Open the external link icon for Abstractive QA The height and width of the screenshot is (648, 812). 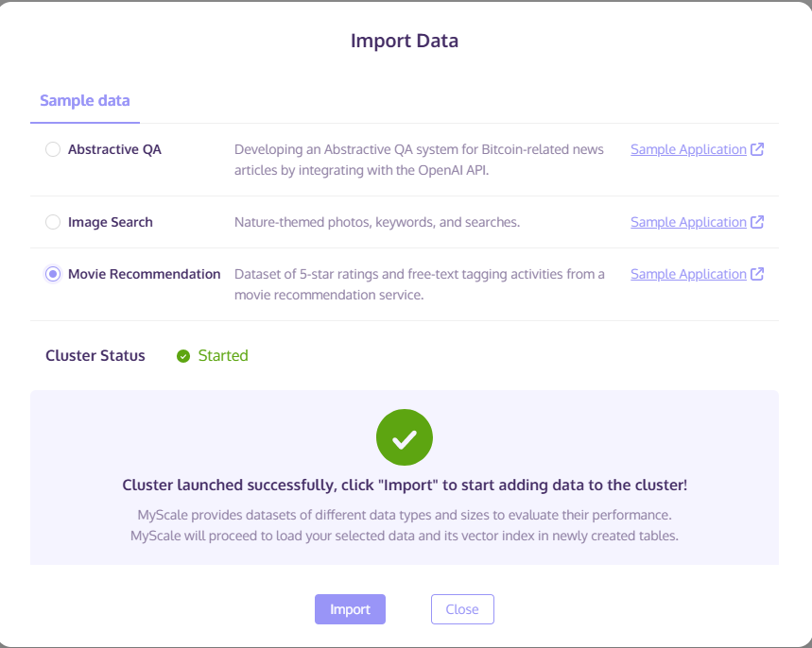pyautogui.click(x=757, y=149)
